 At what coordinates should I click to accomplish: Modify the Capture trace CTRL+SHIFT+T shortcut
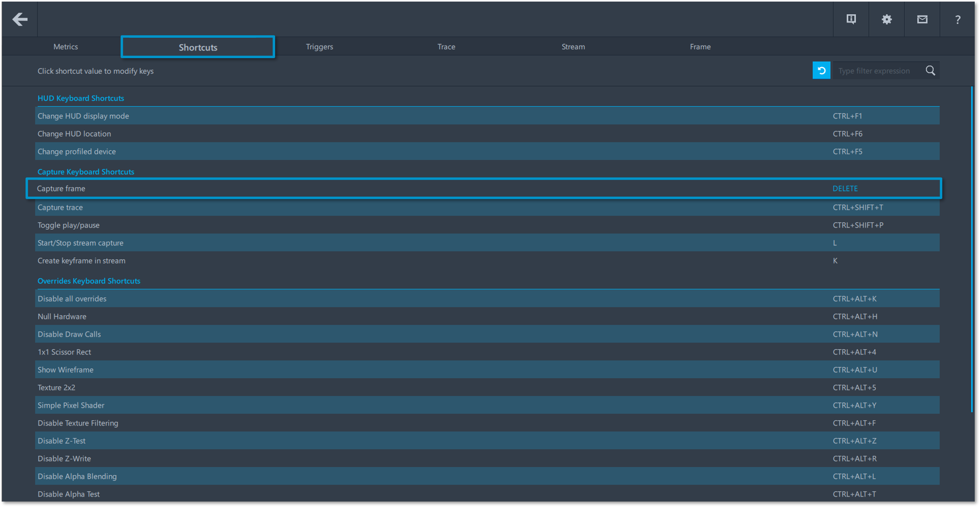tap(858, 207)
